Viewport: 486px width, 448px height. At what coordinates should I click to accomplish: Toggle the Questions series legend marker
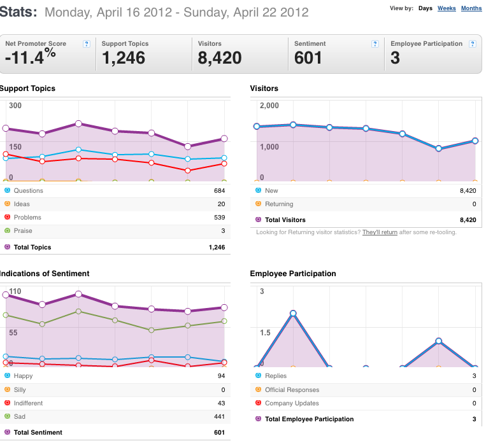coord(8,190)
